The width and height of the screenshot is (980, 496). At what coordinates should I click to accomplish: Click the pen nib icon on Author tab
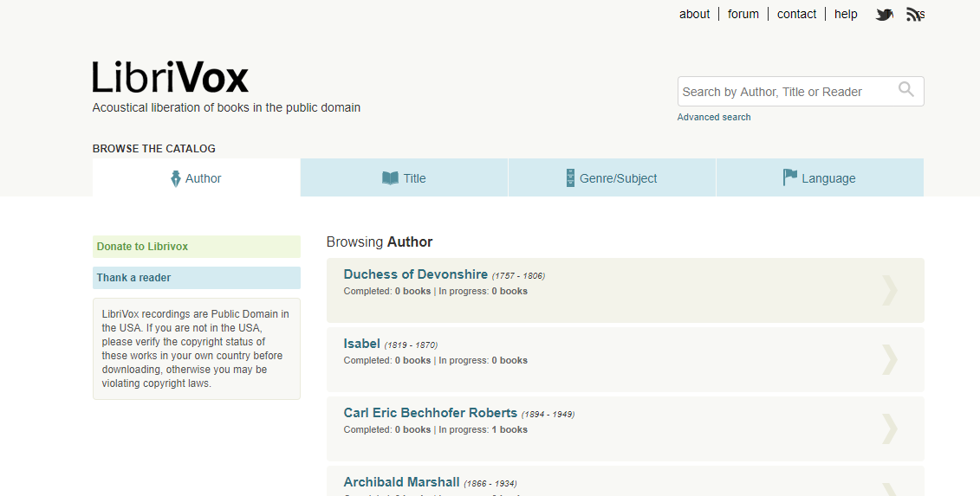point(176,178)
